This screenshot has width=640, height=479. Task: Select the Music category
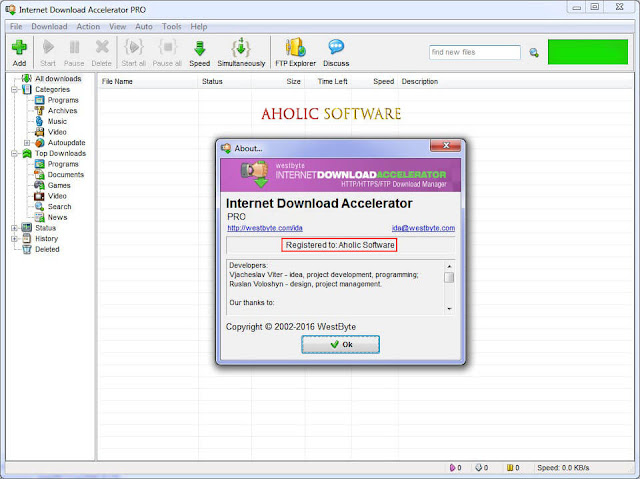(x=57, y=121)
